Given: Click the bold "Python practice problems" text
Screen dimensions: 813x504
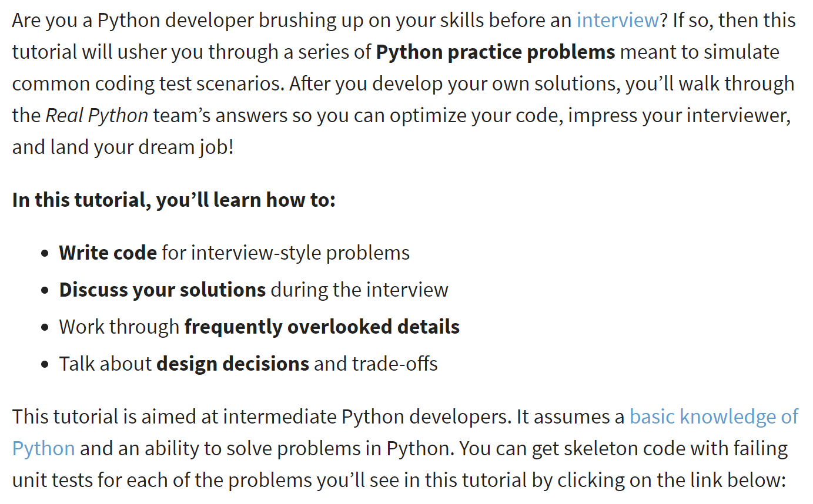Looking at the screenshot, I should click(x=496, y=52).
